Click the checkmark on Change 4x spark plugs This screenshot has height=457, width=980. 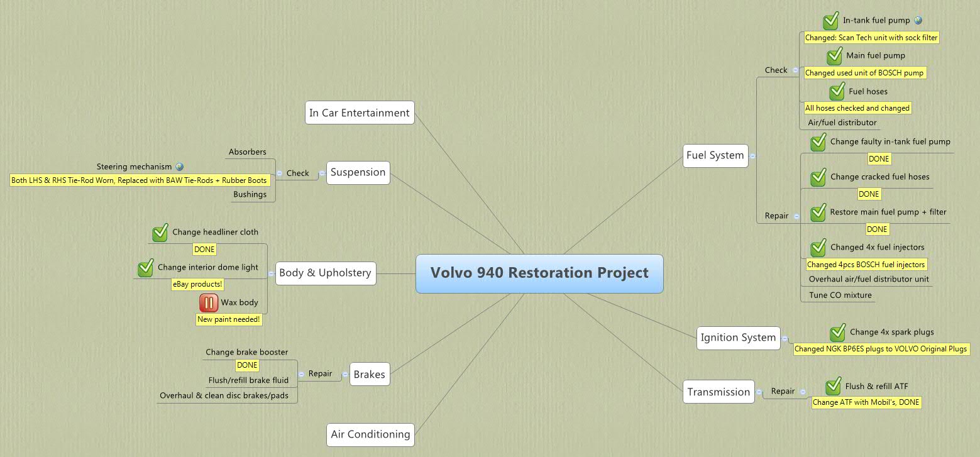[x=837, y=333]
